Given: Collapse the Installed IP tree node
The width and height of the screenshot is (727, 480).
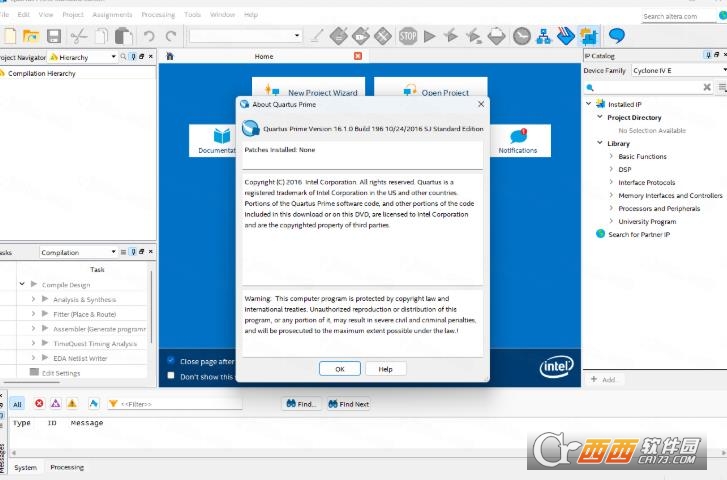Looking at the screenshot, I should coord(588,104).
